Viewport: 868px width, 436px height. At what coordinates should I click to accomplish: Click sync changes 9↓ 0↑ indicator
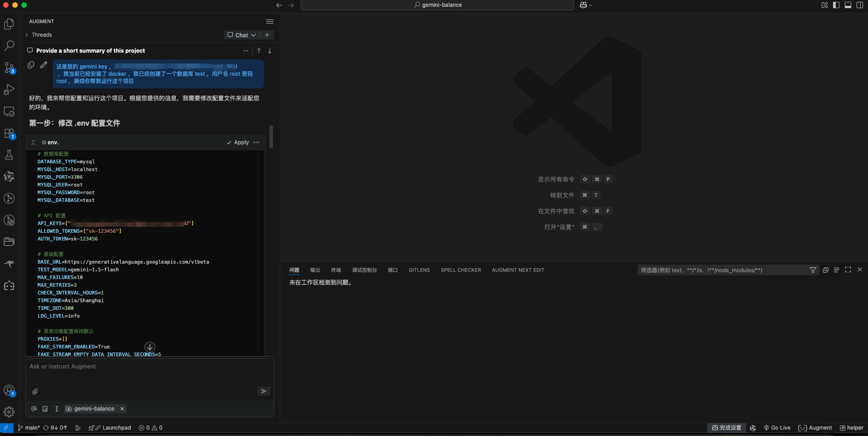click(55, 428)
